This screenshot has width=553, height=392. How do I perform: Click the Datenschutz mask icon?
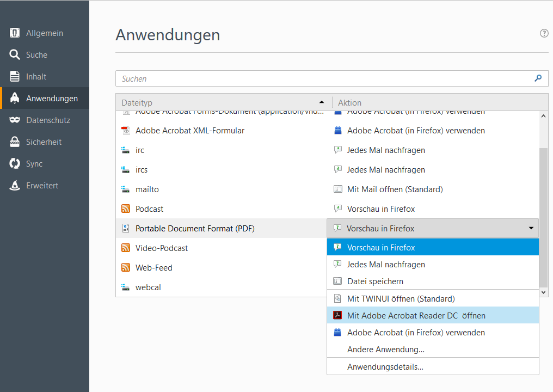[x=15, y=120]
